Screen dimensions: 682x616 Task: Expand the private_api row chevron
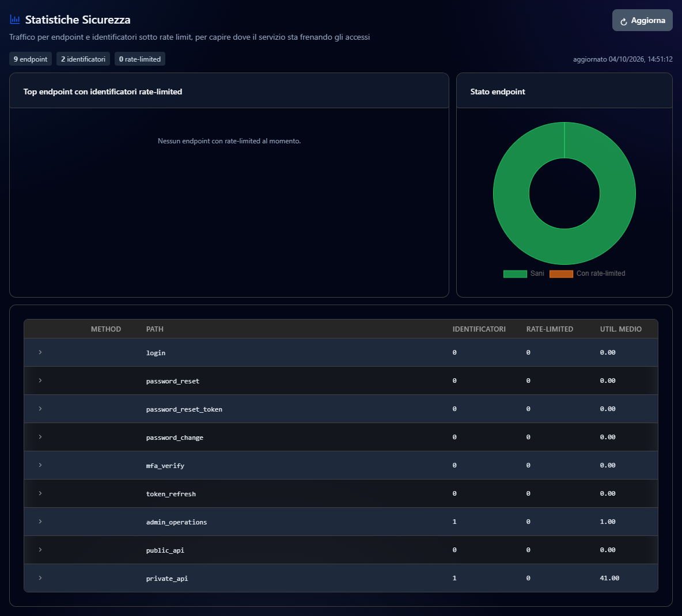pos(40,578)
